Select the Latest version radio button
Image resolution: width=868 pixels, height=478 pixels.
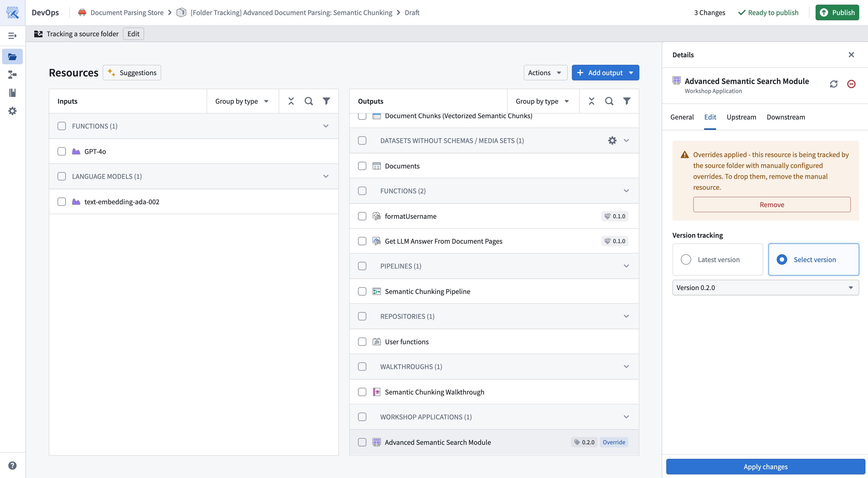click(x=686, y=259)
